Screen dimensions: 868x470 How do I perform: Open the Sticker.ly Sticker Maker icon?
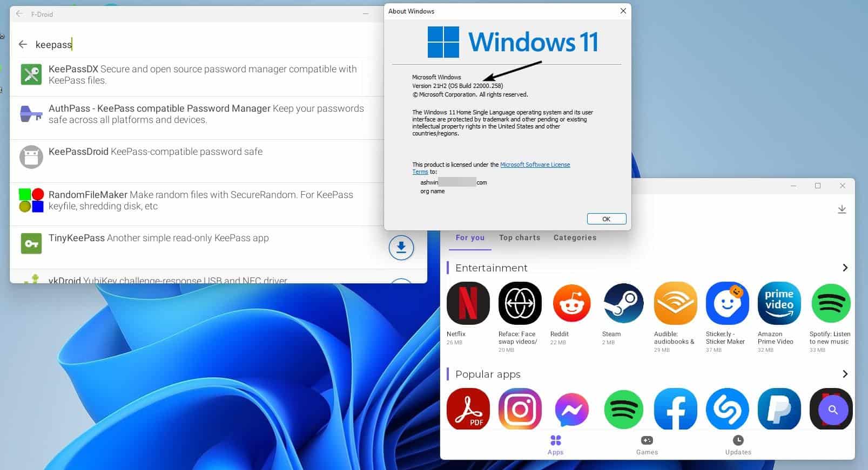[x=727, y=303]
